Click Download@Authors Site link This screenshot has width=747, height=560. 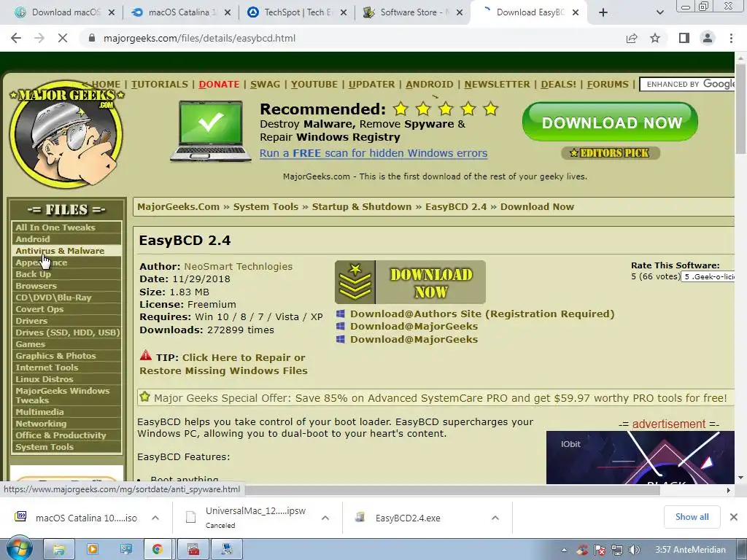(482, 314)
